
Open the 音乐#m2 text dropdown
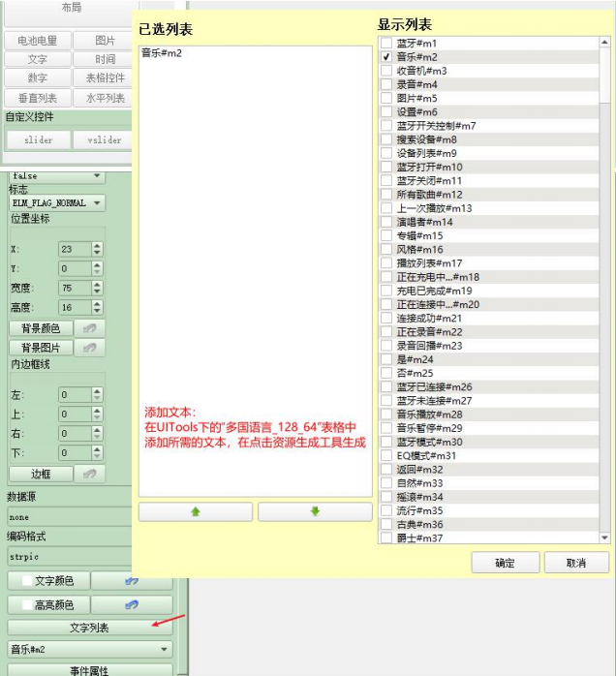90,649
